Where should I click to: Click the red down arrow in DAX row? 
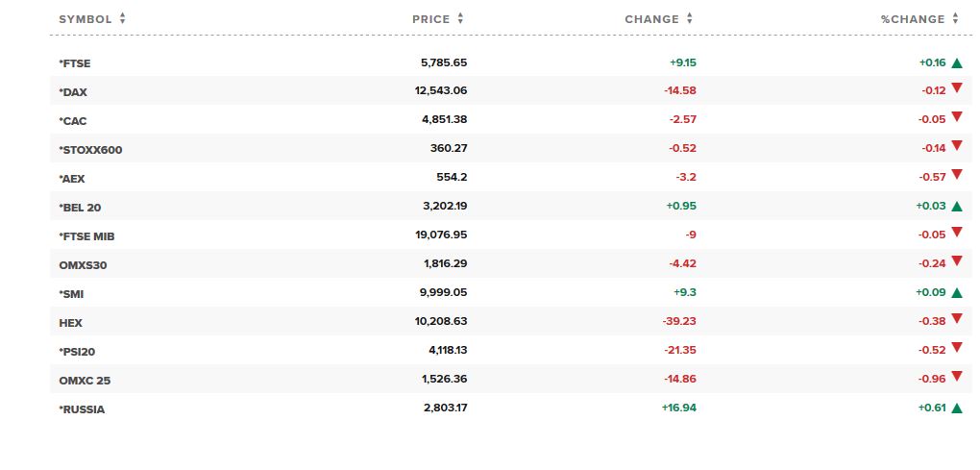(957, 88)
